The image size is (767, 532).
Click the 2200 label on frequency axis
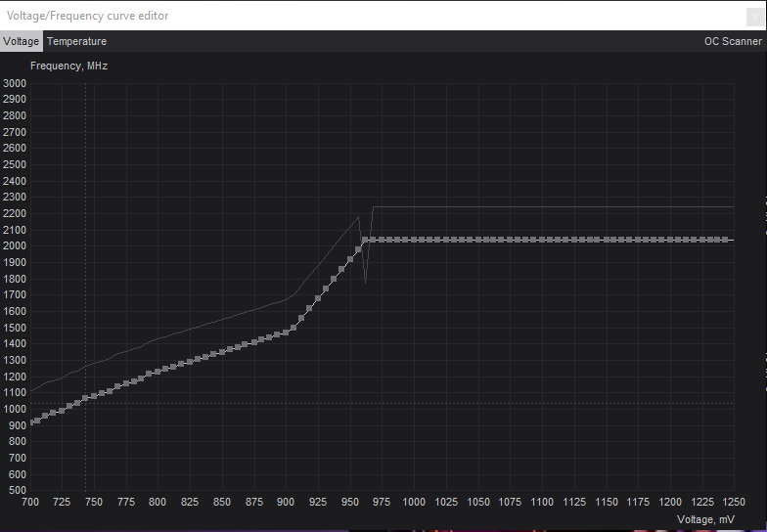tap(15, 213)
